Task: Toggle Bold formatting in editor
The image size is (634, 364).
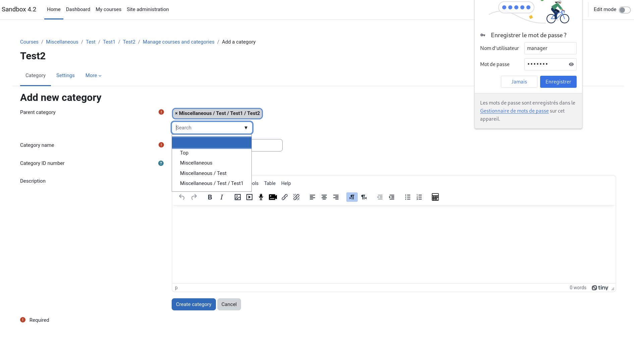Action: pyautogui.click(x=210, y=197)
